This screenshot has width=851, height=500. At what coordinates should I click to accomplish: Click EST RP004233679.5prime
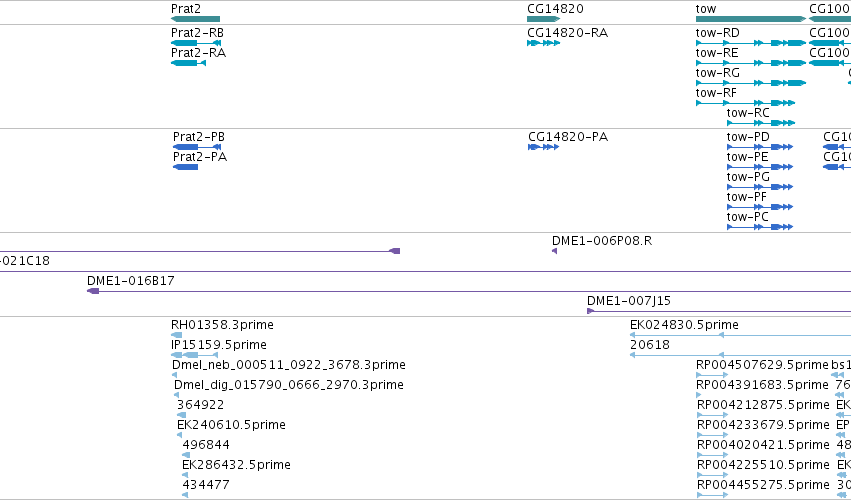click(x=713, y=435)
